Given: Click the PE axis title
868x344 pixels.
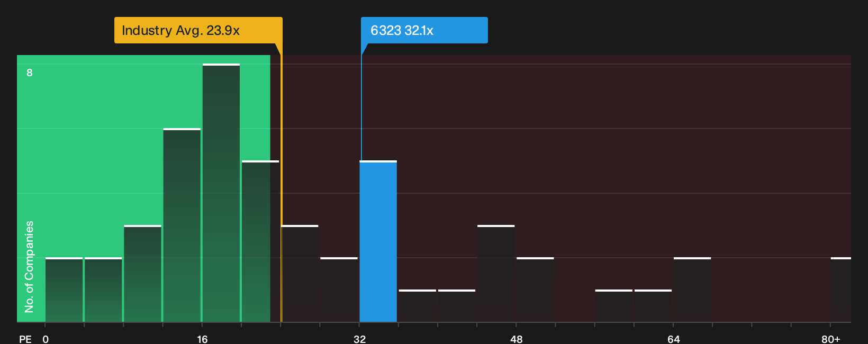Looking at the screenshot, I should (25, 339).
